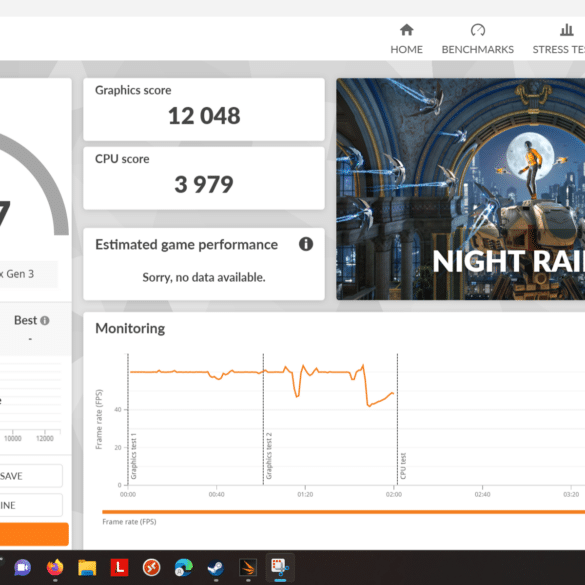585x585 pixels.
Task: Click the Frame rate (FPS) legend label
Action: [x=129, y=522]
